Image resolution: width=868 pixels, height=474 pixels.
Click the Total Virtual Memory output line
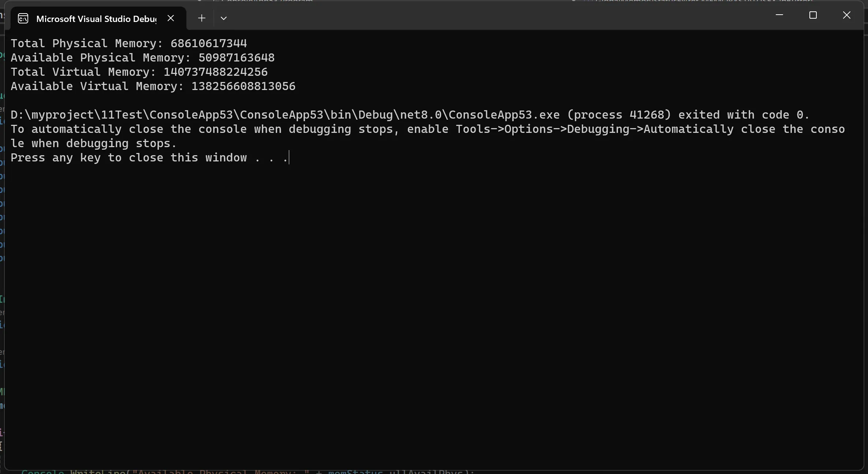(x=139, y=72)
